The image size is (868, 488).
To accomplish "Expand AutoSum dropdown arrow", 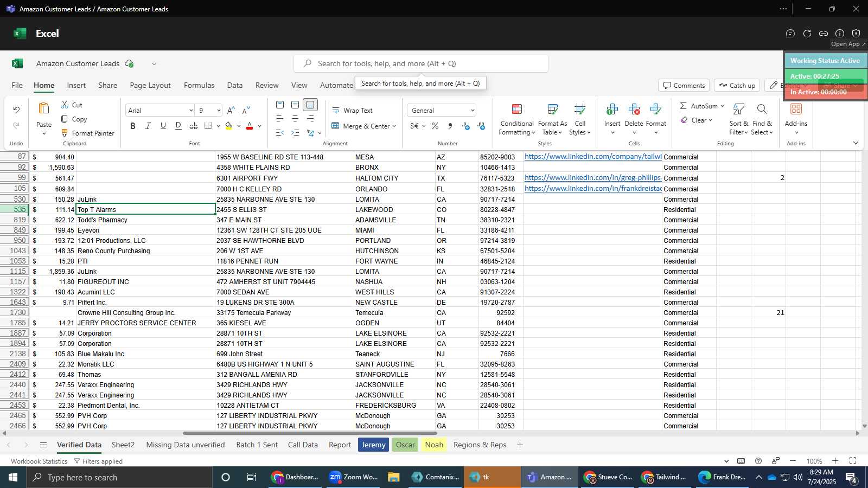I will click(722, 106).
